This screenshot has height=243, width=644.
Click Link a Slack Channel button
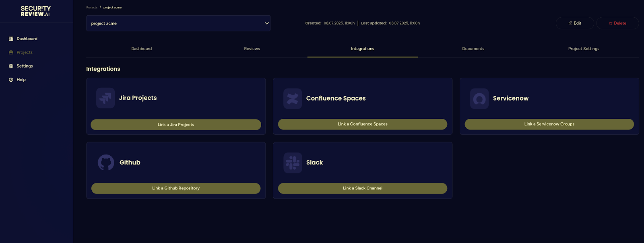click(363, 188)
